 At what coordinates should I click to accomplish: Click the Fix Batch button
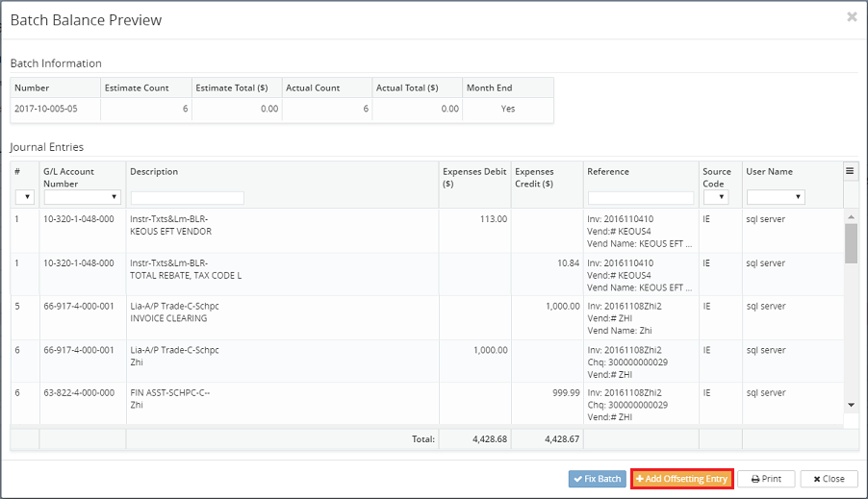(x=597, y=479)
